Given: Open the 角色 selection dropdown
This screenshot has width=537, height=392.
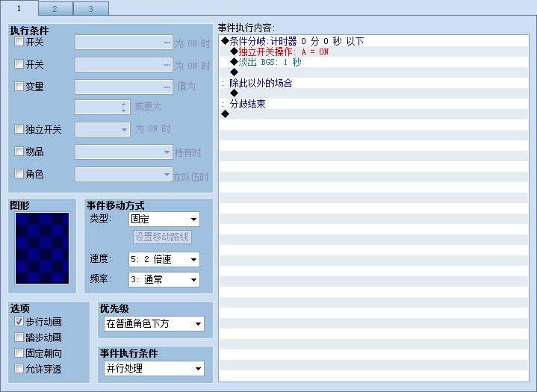Looking at the screenshot, I should (124, 174).
